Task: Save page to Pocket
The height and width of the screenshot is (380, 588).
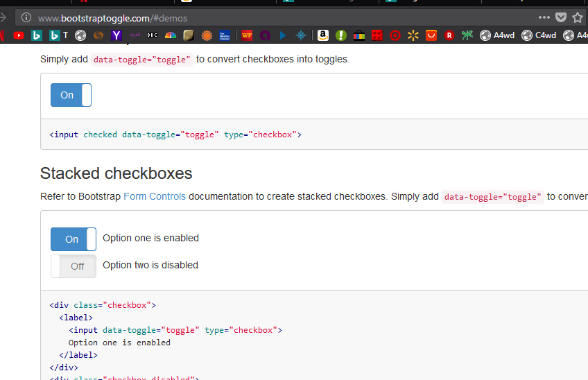Action: (561, 17)
